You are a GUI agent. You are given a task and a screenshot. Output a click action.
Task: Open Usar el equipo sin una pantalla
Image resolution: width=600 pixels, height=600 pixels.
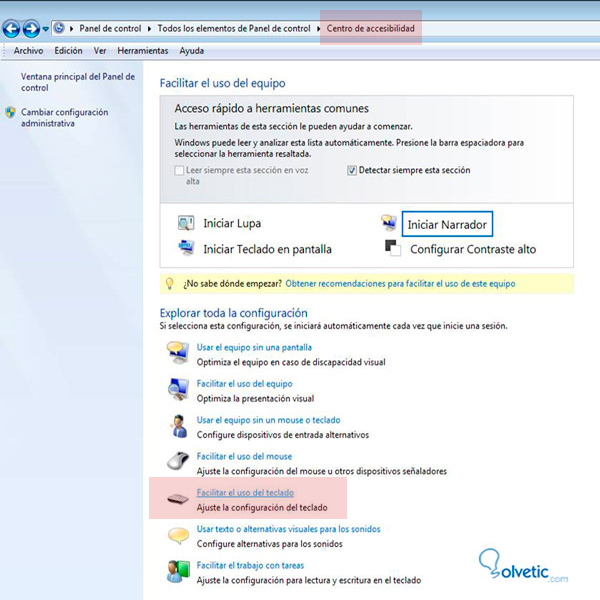pos(254,347)
